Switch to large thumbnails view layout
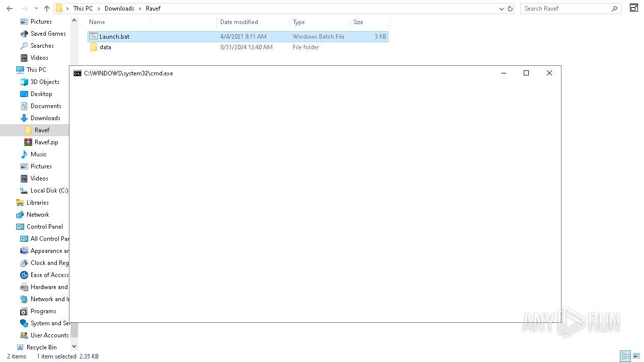The image size is (644, 362). [636, 356]
